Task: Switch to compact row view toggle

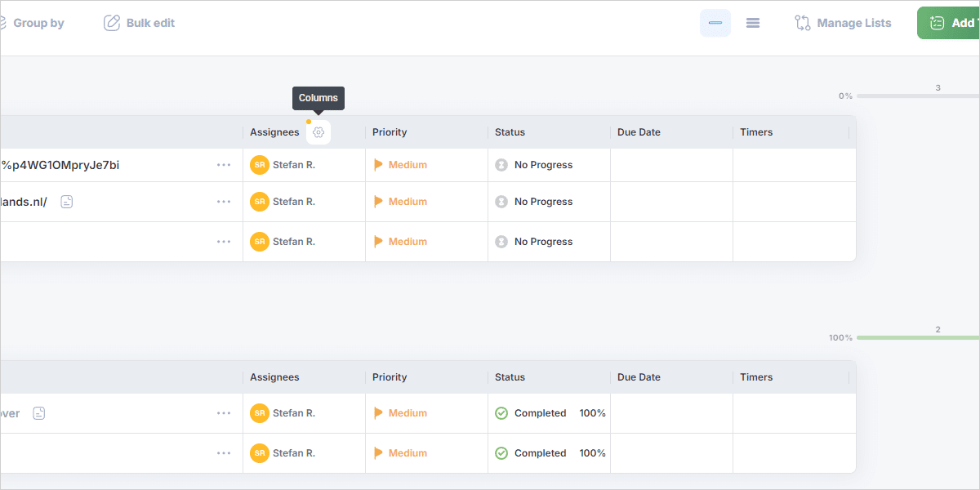Action: (x=715, y=23)
